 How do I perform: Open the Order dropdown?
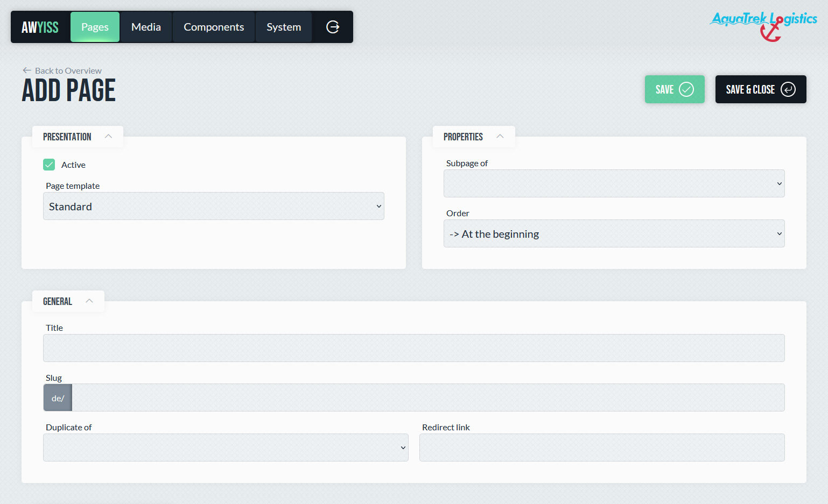pyautogui.click(x=614, y=233)
